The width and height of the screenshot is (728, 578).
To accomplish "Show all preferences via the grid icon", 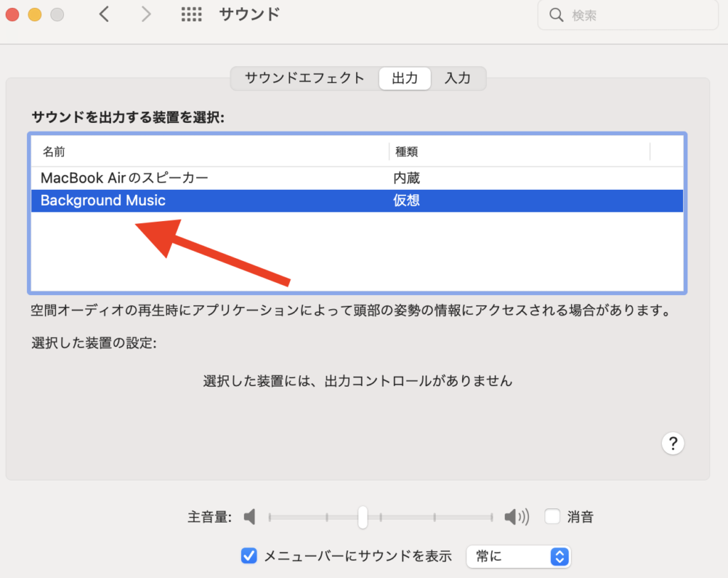I will click(191, 14).
